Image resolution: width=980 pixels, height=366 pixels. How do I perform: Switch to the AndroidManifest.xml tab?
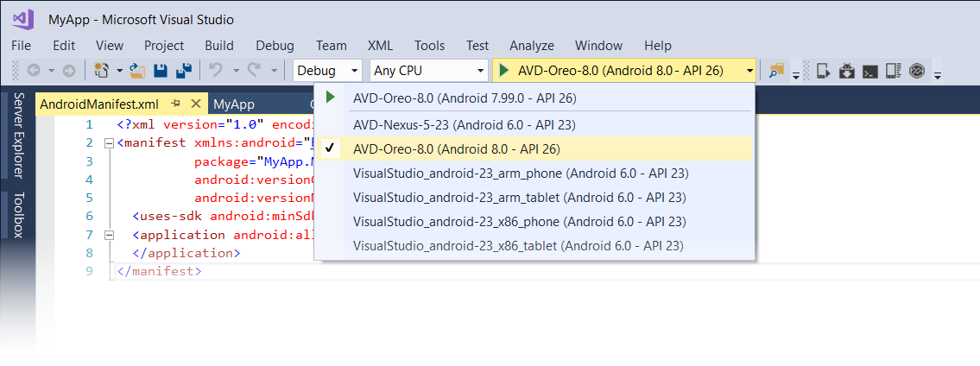click(99, 104)
